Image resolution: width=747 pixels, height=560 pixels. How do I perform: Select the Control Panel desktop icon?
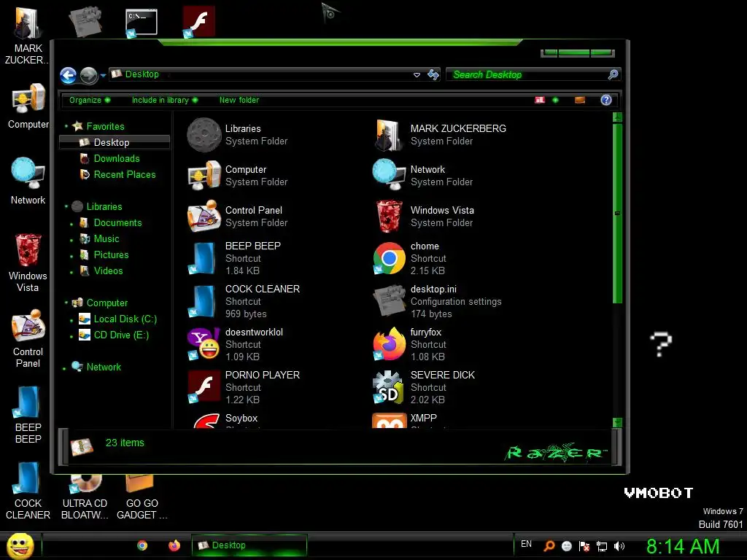point(28,339)
